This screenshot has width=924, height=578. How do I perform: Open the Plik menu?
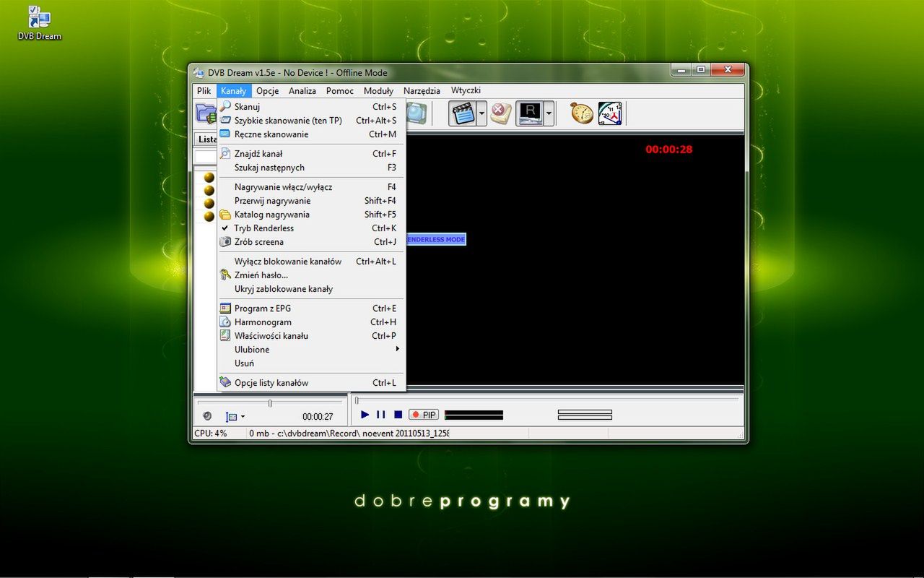pyautogui.click(x=204, y=91)
